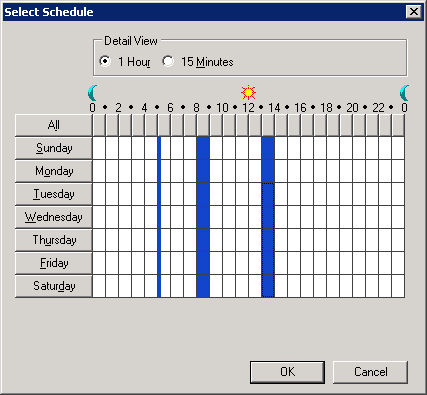This screenshot has height=395, width=427.
Task: Toggle the blue Tuesday cell at hour 13
Action: (x=268, y=194)
